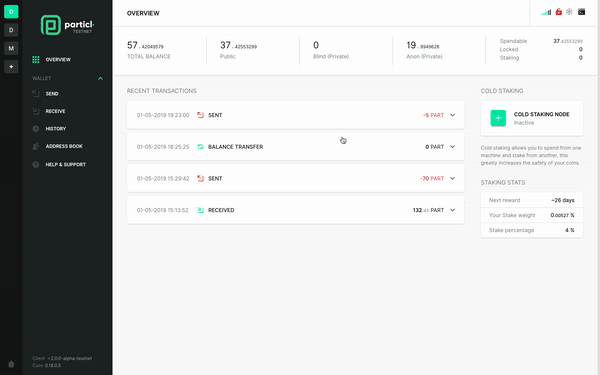Click the Cold Staking Node card
Screen dimensions: 600x375
coord(532,118)
